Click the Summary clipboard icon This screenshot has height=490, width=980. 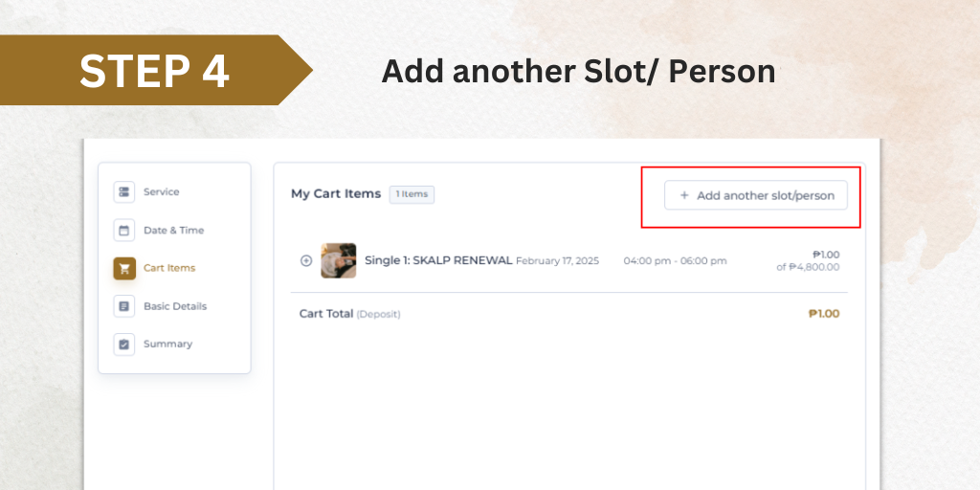pos(123,345)
